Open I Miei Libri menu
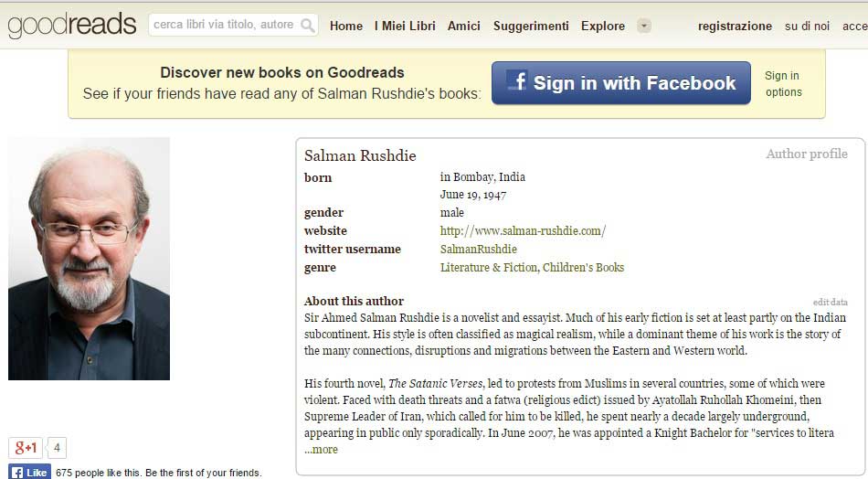The height and width of the screenshot is (479, 868). (405, 26)
